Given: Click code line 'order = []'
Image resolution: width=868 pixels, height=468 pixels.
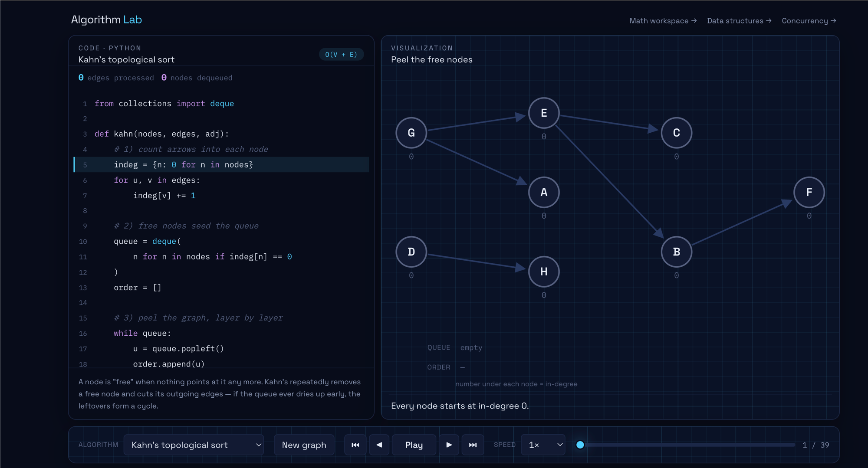Looking at the screenshot, I should [137, 288].
